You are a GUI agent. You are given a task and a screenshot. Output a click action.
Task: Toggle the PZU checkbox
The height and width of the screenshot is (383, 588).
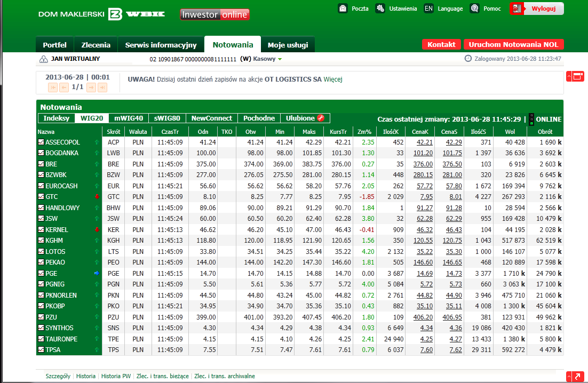(x=41, y=317)
